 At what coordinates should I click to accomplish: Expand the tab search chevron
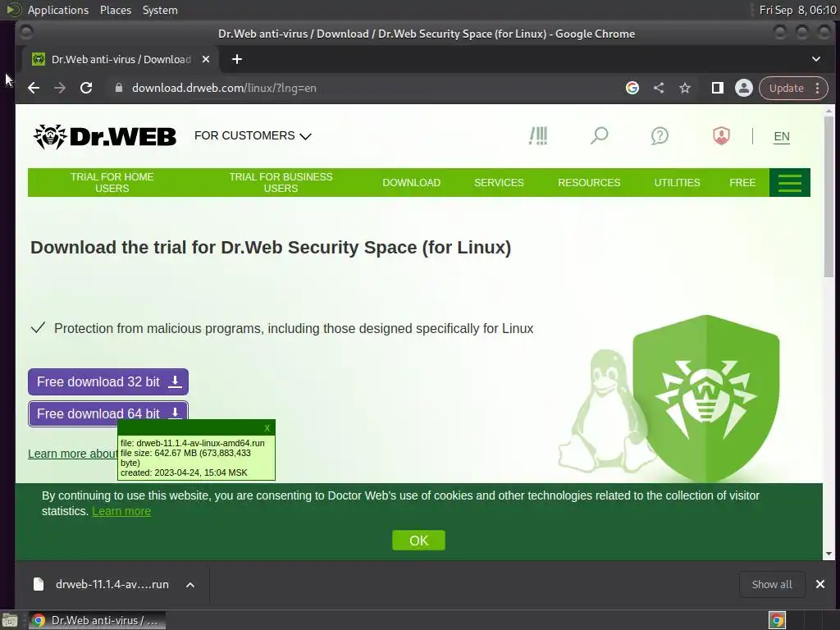click(816, 59)
